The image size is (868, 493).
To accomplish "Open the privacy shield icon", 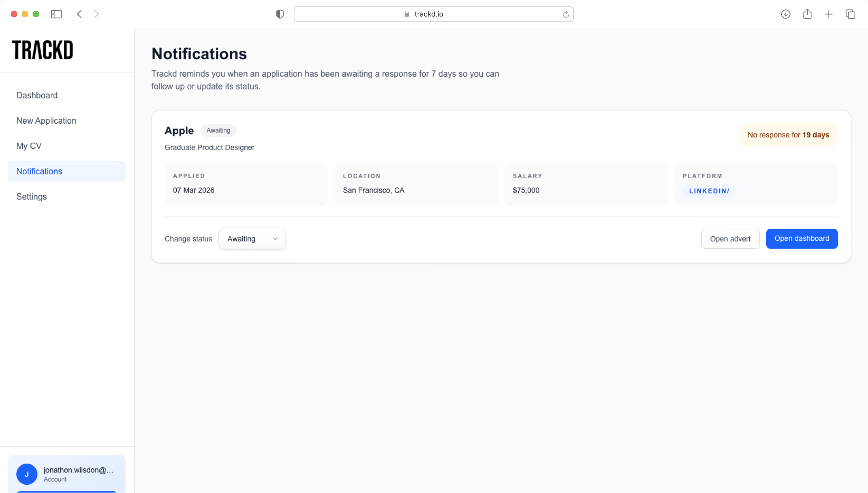I will click(x=280, y=14).
